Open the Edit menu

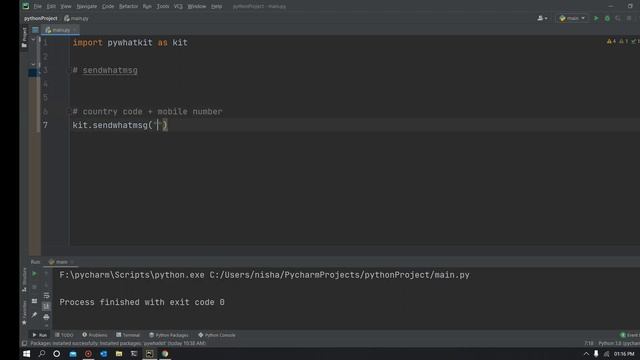tap(51, 6)
